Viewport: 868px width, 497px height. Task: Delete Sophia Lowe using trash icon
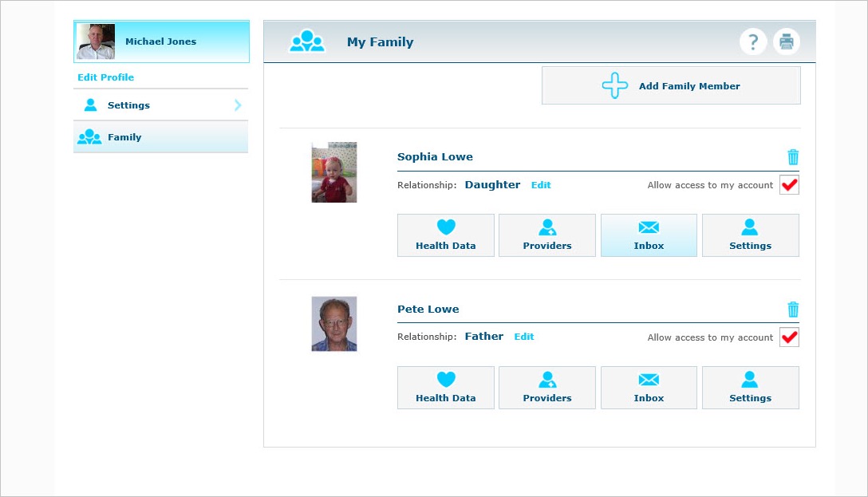[793, 157]
